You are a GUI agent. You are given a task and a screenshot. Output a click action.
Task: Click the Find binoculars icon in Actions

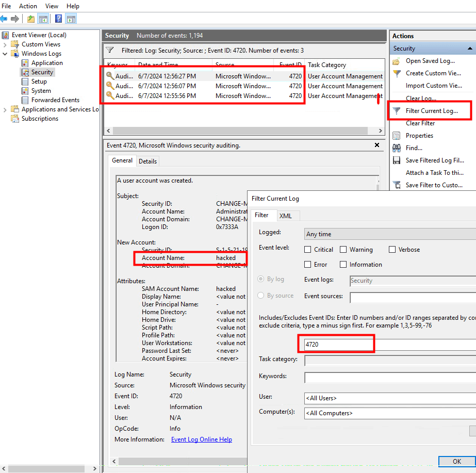[397, 148]
